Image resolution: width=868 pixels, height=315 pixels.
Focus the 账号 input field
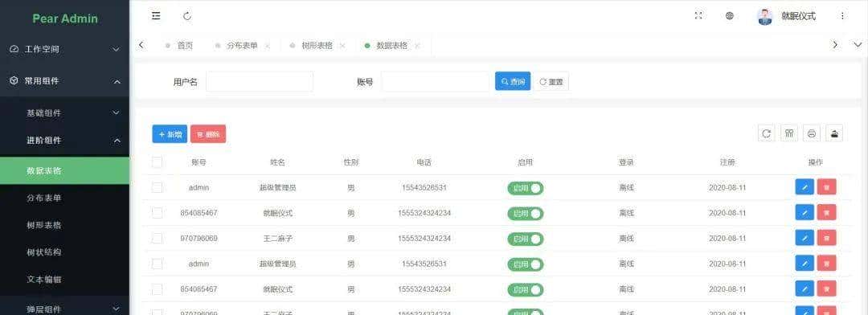click(x=435, y=81)
